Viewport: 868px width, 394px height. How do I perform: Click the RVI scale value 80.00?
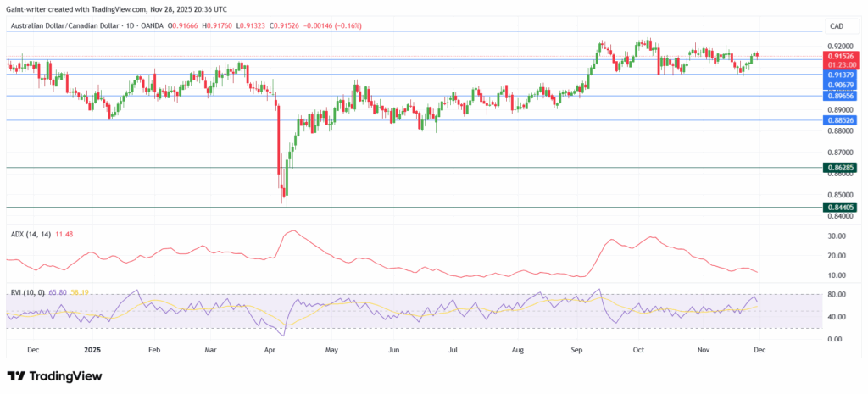838,294
